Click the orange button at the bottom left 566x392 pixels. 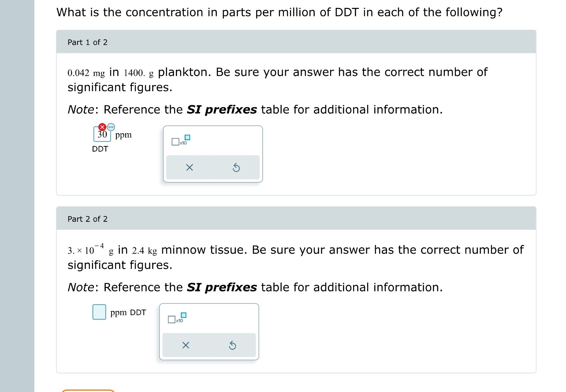pyautogui.click(x=88, y=391)
